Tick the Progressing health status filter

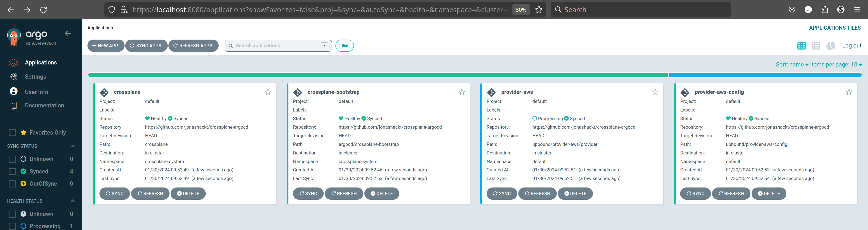coord(12,226)
